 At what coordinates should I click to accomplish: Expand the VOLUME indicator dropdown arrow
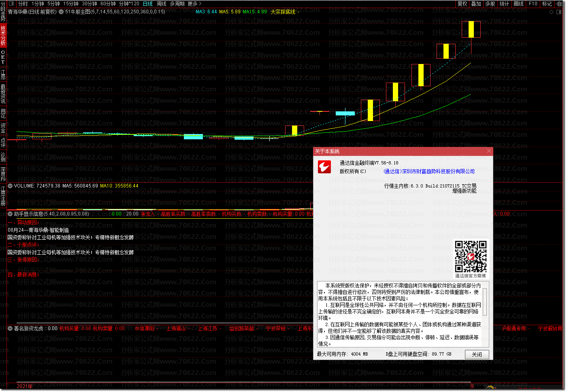(x=11, y=186)
